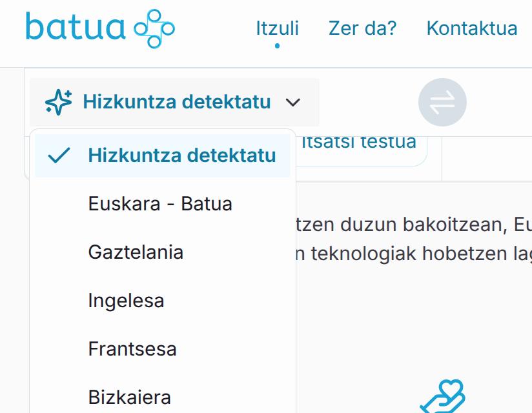
Task: Click the sparkle detect-language icon
Action: tap(58, 102)
